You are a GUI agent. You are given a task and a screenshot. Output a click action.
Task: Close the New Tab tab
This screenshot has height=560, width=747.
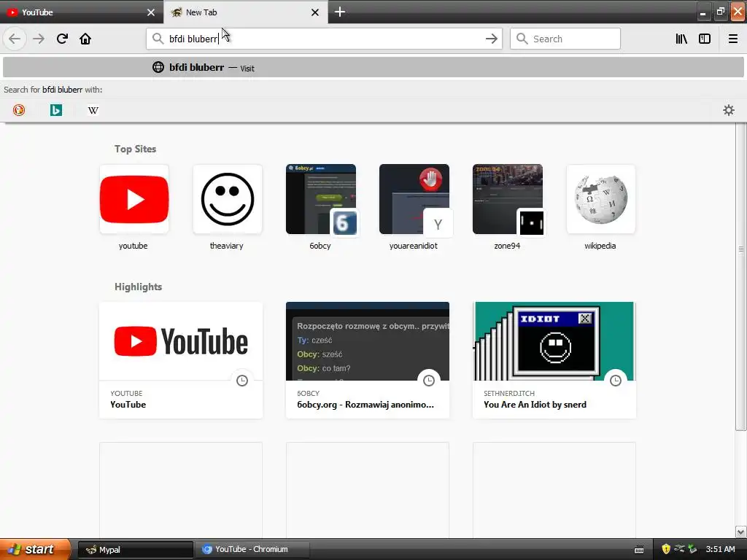315,12
